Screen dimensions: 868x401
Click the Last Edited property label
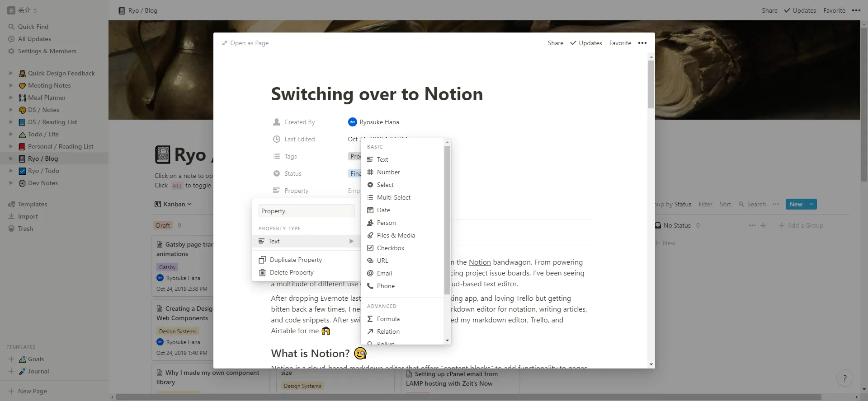coord(300,139)
